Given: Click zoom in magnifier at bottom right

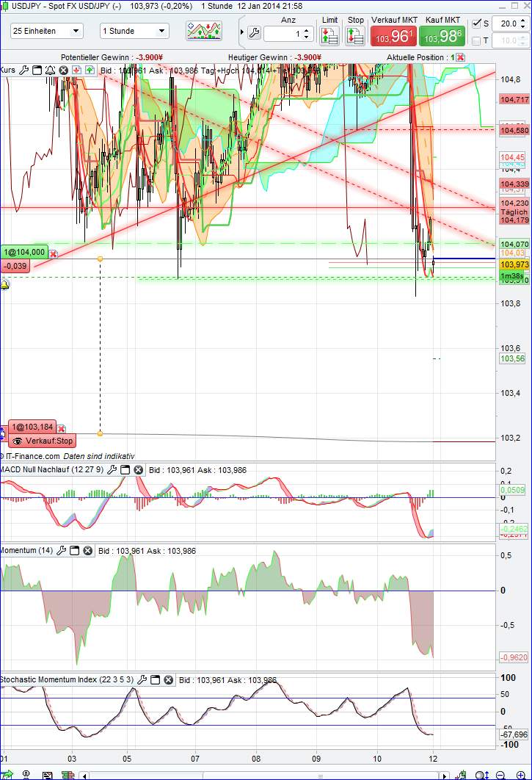Looking at the screenshot, I should tap(520, 775).
